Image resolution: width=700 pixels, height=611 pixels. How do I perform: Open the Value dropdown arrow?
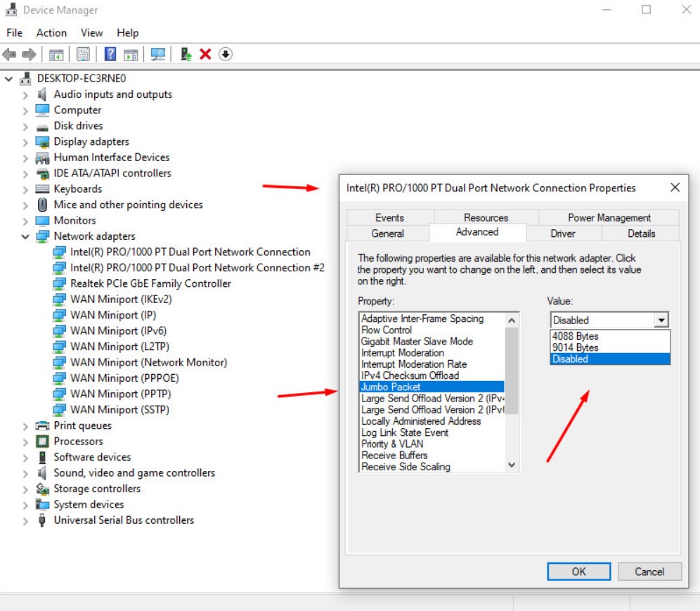point(661,320)
